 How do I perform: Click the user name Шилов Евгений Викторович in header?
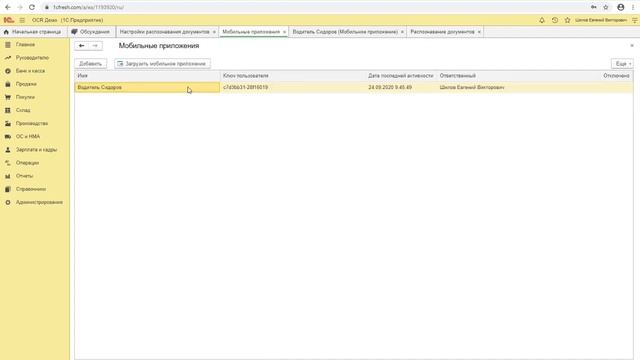pyautogui.click(x=601, y=20)
